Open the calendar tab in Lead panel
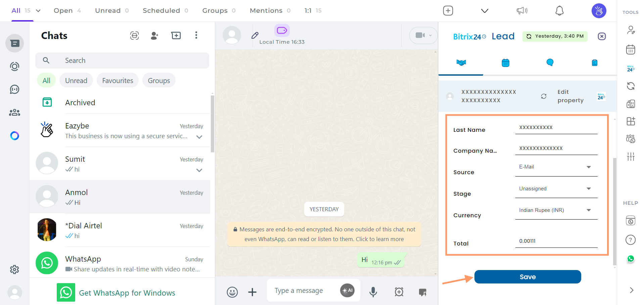The image size is (644, 305). click(x=505, y=63)
